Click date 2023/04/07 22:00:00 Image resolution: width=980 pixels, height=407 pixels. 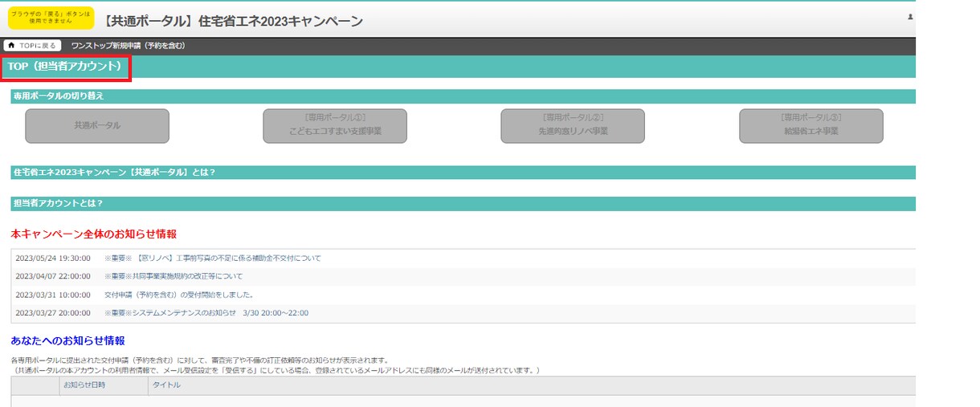point(53,276)
